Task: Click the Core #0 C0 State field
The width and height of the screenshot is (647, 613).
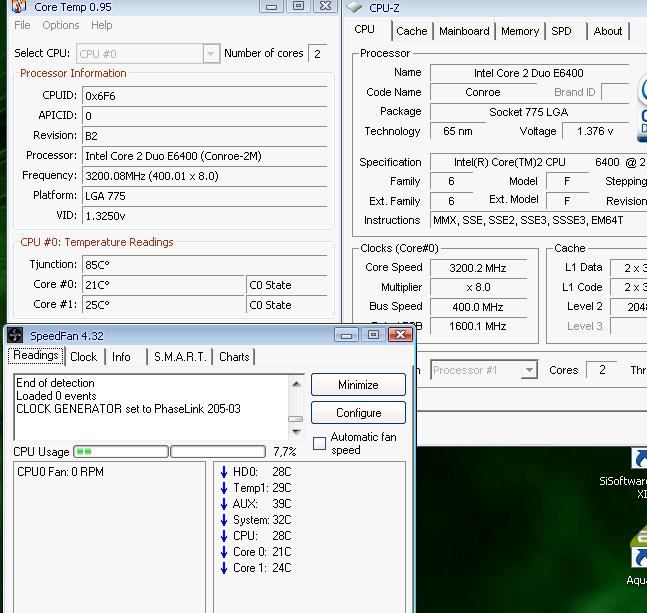Action: point(286,285)
